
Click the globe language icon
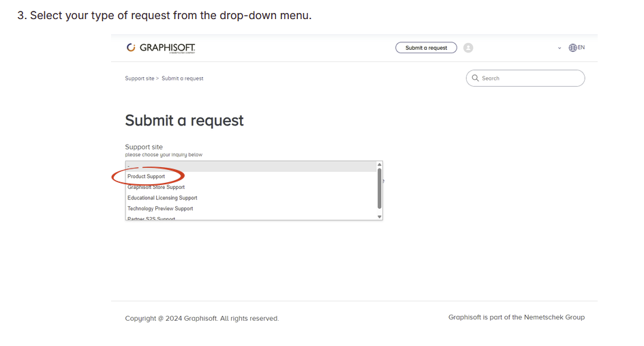(572, 48)
